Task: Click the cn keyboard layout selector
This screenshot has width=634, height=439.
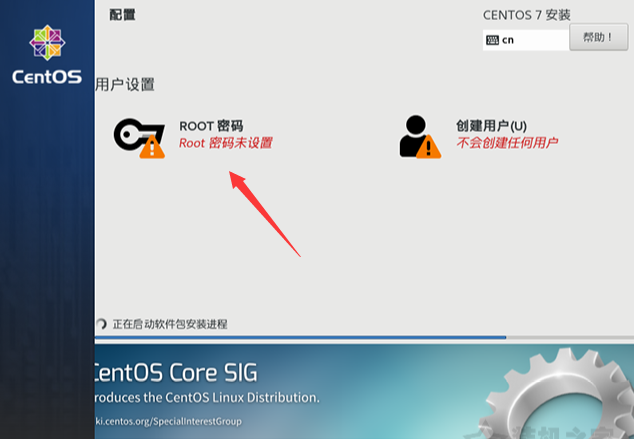Action: coord(526,40)
